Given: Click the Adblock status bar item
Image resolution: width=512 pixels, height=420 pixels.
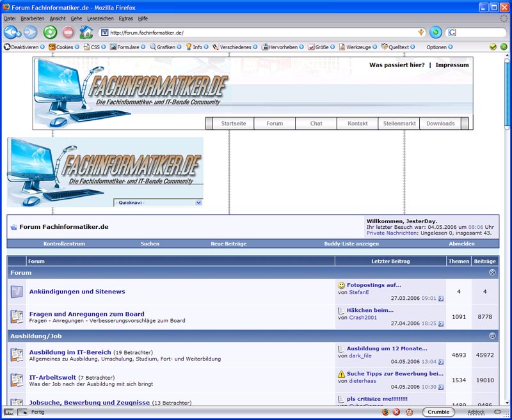Looking at the screenshot, I should coord(476,412).
